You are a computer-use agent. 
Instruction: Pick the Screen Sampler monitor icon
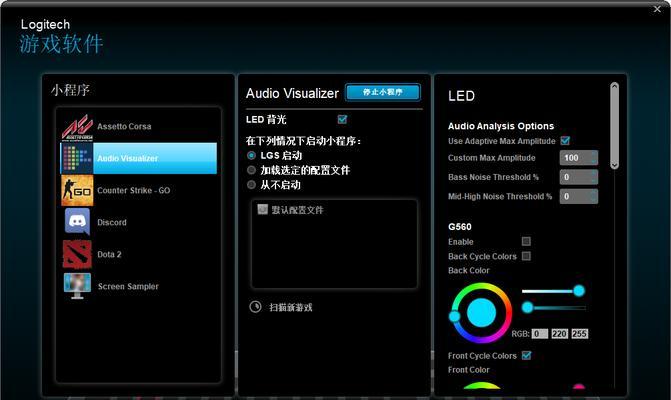77,286
